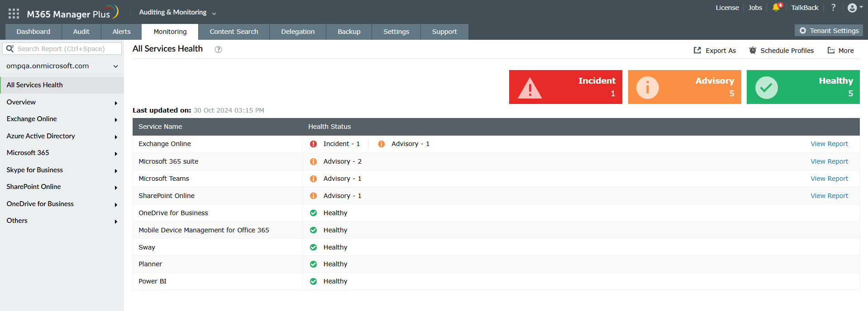The height and width of the screenshot is (311, 868).
Task: Click the search magnifier icon
Action: pos(10,49)
